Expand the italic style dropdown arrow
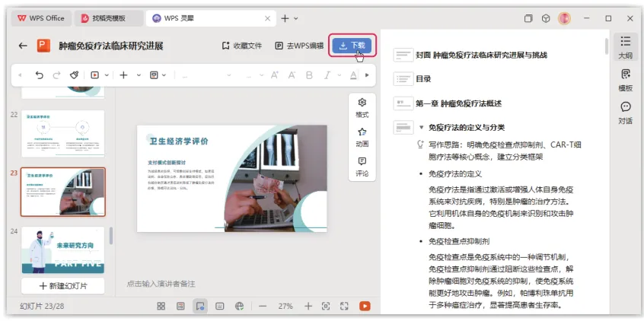Image resolution: width=644 pixels, height=321 pixels. [x=340, y=75]
